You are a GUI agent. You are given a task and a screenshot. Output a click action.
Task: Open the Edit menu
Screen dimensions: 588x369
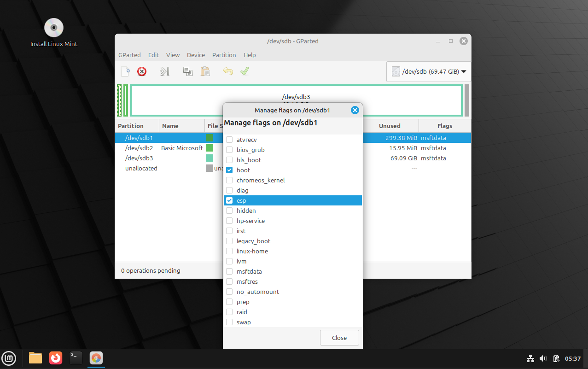[153, 55]
